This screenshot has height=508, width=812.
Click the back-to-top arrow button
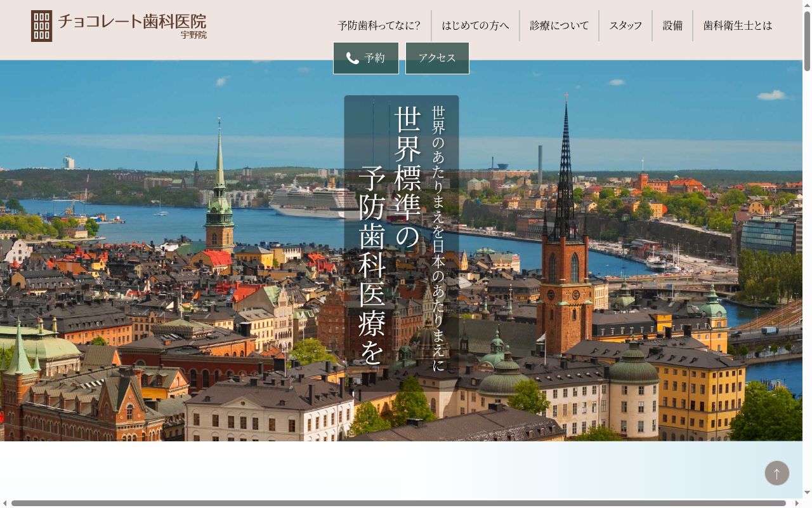pos(776,473)
